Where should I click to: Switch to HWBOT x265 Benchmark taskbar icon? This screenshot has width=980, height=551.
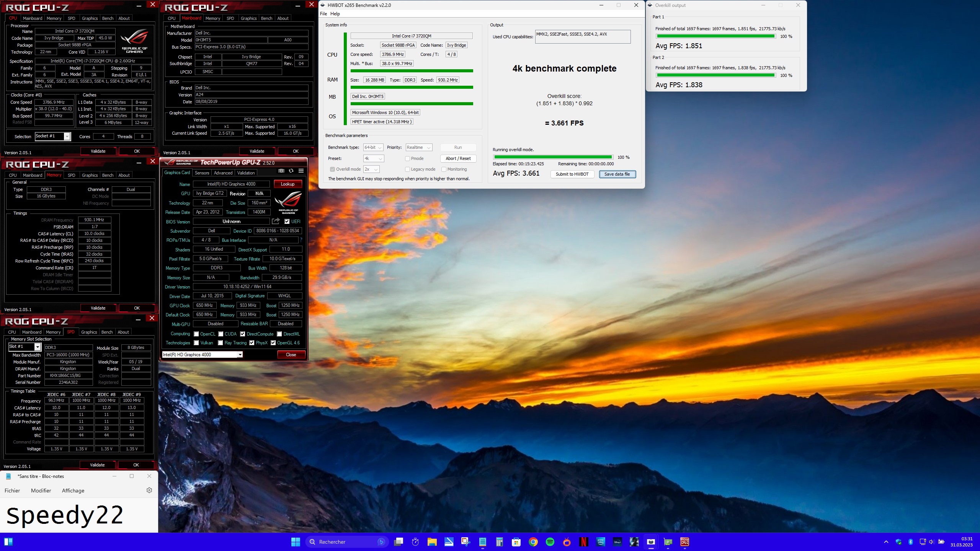(x=651, y=542)
